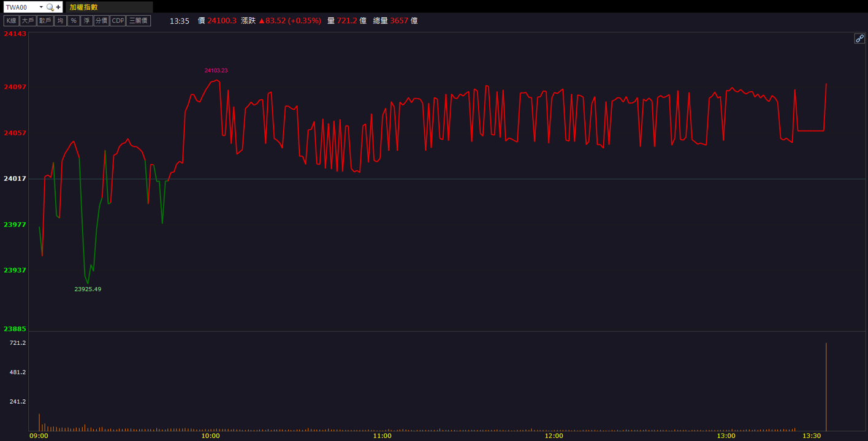Toggle the 大戶 button
This screenshot has height=441, width=868.
pyautogui.click(x=28, y=21)
